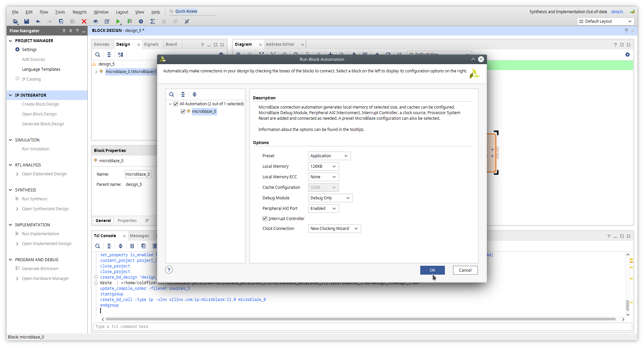The width and height of the screenshot is (644, 347).
Task: Click the validate checkmark toolbar icon
Action: click(107, 21)
